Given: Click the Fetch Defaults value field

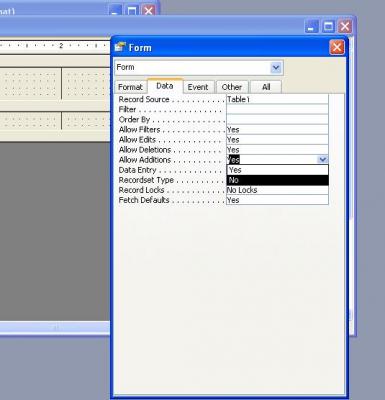Looking at the screenshot, I should click(x=277, y=200).
